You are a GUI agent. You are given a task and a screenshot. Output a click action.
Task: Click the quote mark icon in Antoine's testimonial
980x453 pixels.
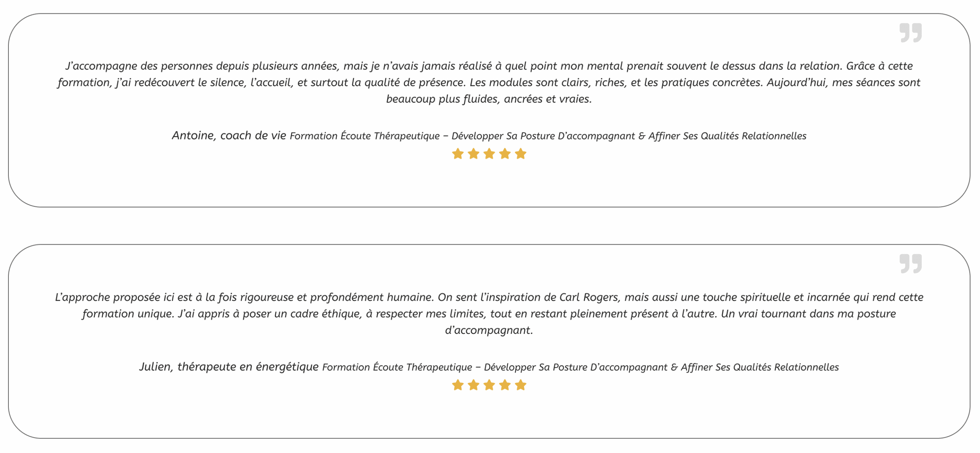[x=910, y=33]
